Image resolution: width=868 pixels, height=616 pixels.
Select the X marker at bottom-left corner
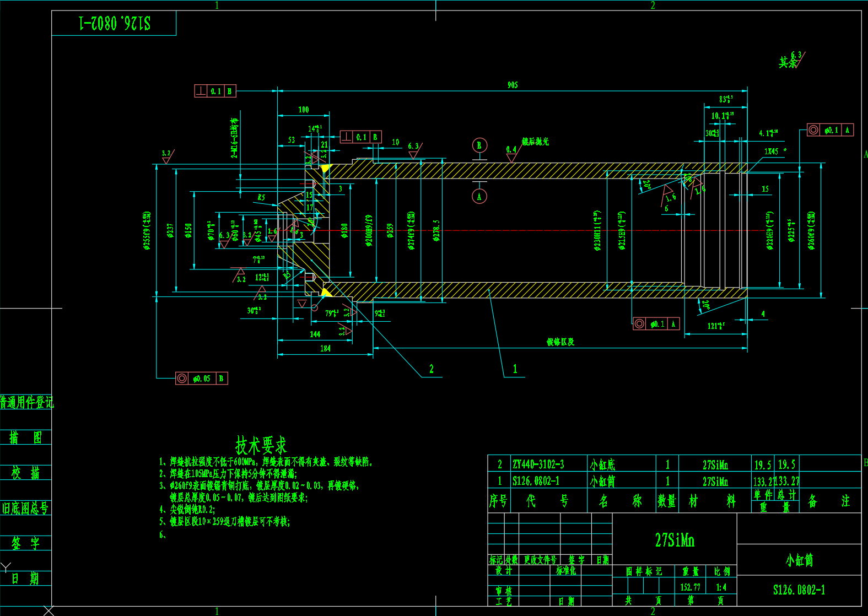48,610
